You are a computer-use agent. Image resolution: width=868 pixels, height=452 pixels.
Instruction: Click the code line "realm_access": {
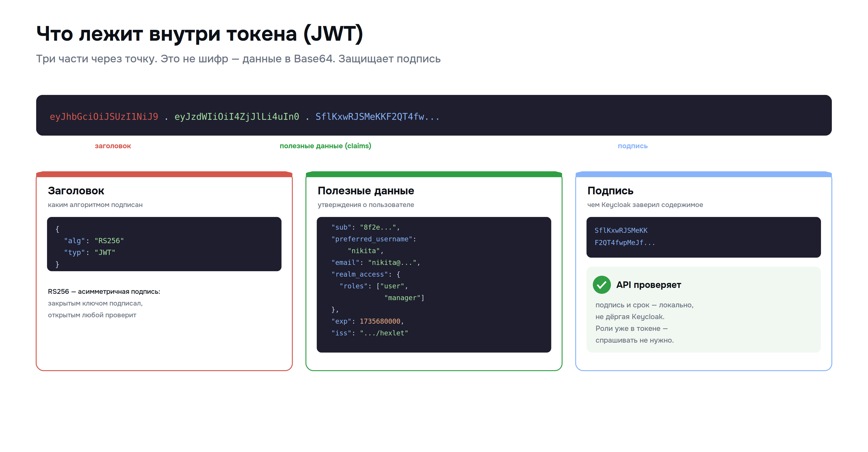pyautogui.click(x=366, y=275)
